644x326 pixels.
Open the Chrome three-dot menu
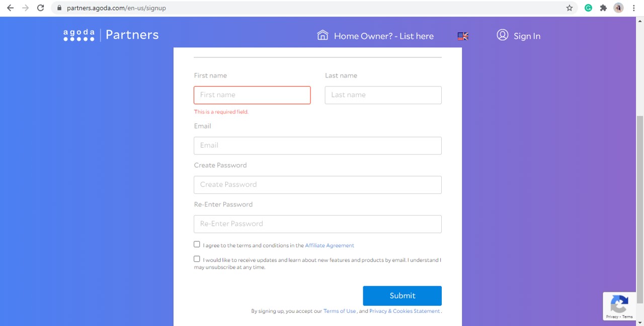click(x=633, y=8)
